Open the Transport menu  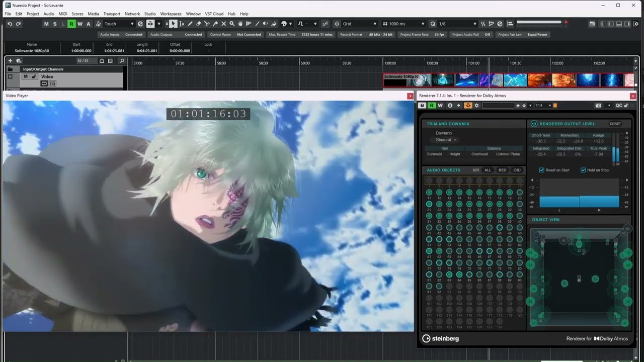tap(112, 14)
